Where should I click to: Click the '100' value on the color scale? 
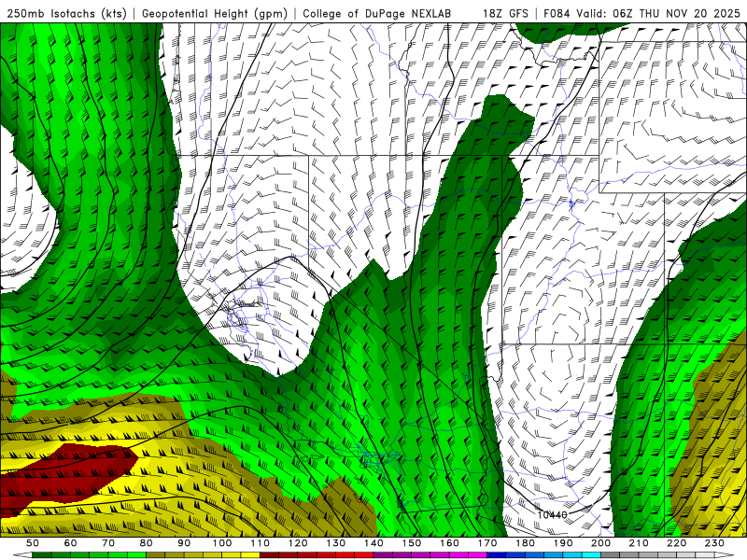click(222, 543)
